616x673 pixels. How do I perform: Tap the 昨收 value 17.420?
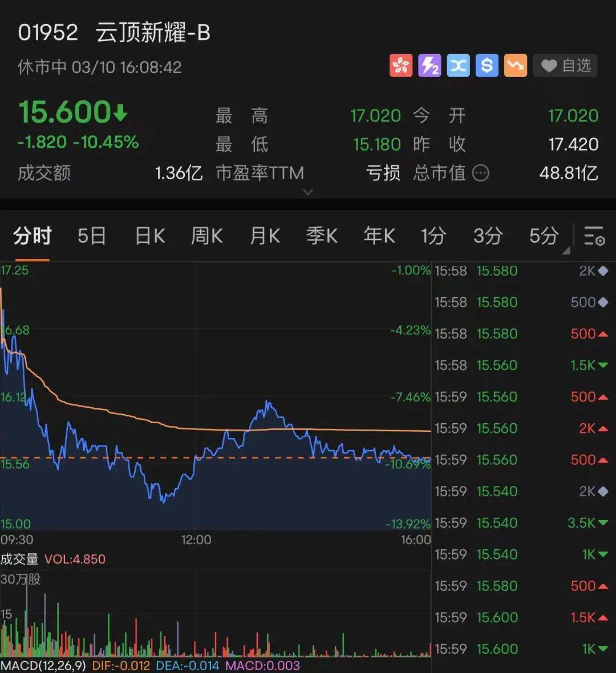point(573,145)
